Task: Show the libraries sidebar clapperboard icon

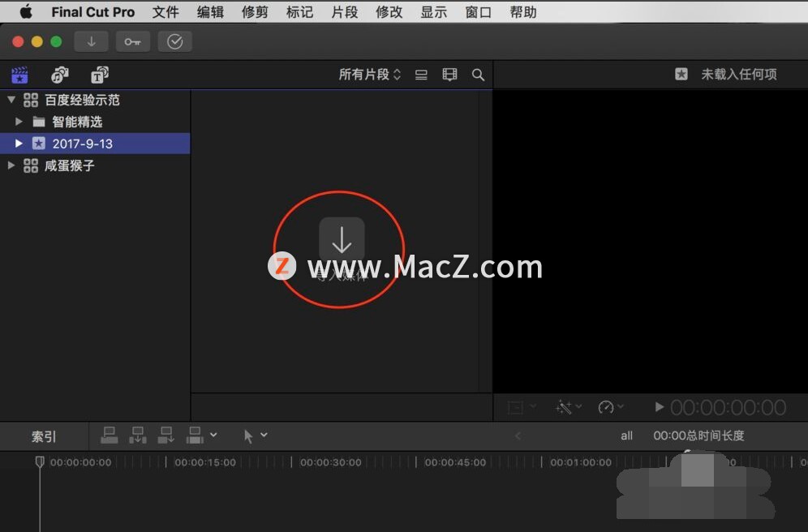Action: 19,75
